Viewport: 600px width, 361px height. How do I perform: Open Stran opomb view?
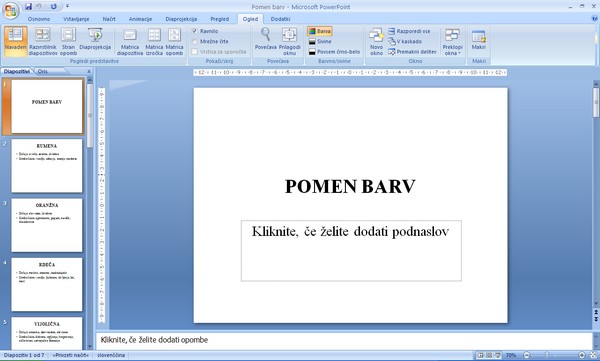coord(68,41)
